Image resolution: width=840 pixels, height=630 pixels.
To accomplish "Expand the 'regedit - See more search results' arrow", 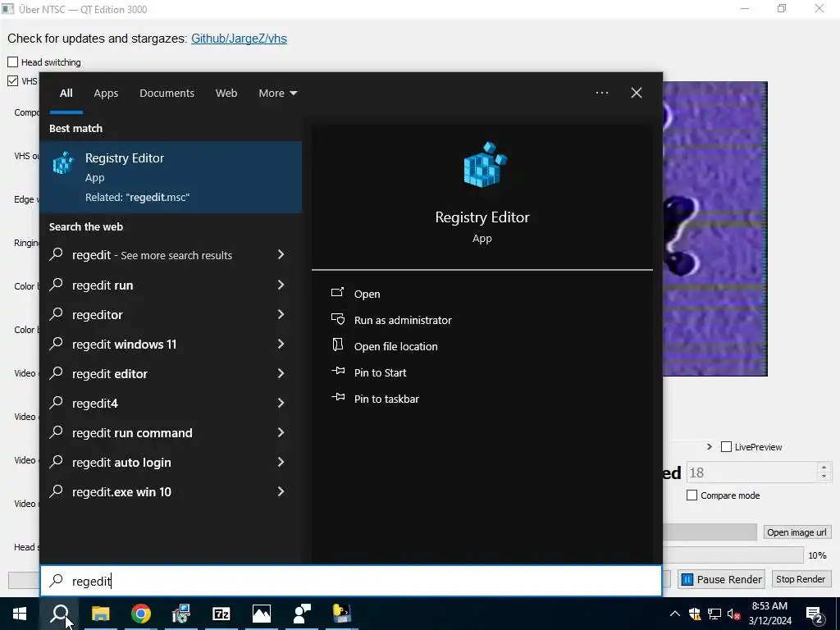I will click(281, 254).
